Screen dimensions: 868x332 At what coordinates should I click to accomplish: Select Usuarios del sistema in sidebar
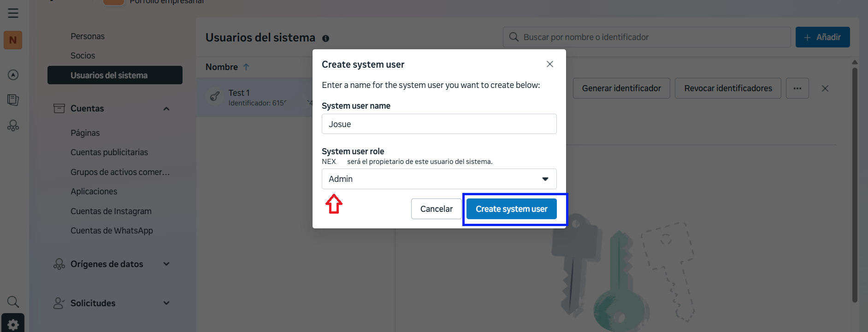tap(115, 75)
